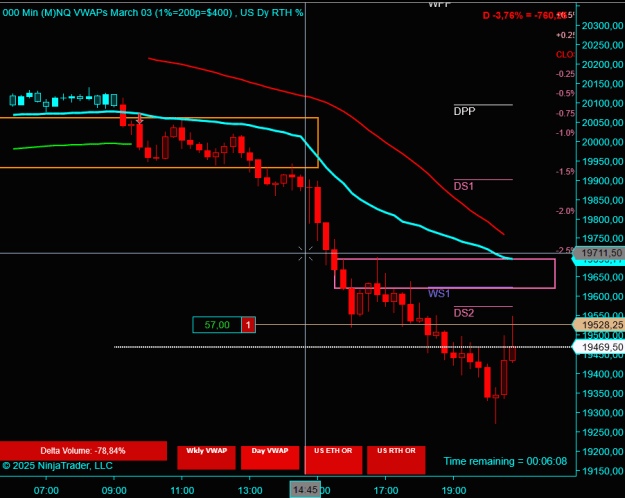
Task: Select the 57,00 position marker
Action: pos(217,325)
